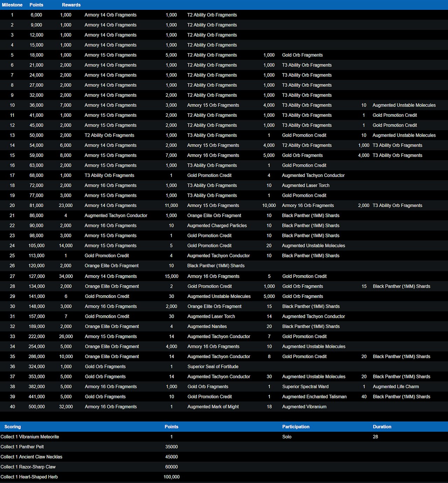
Task: Select the Augmented Mark of Might reward
Action: (213, 407)
